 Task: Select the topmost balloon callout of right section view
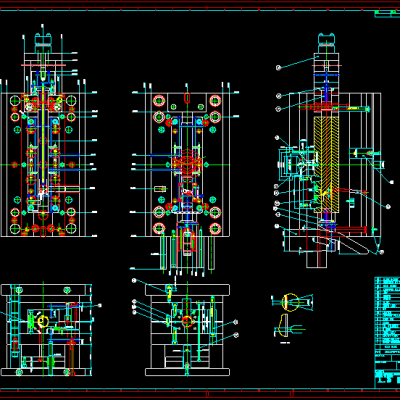tap(279, 67)
